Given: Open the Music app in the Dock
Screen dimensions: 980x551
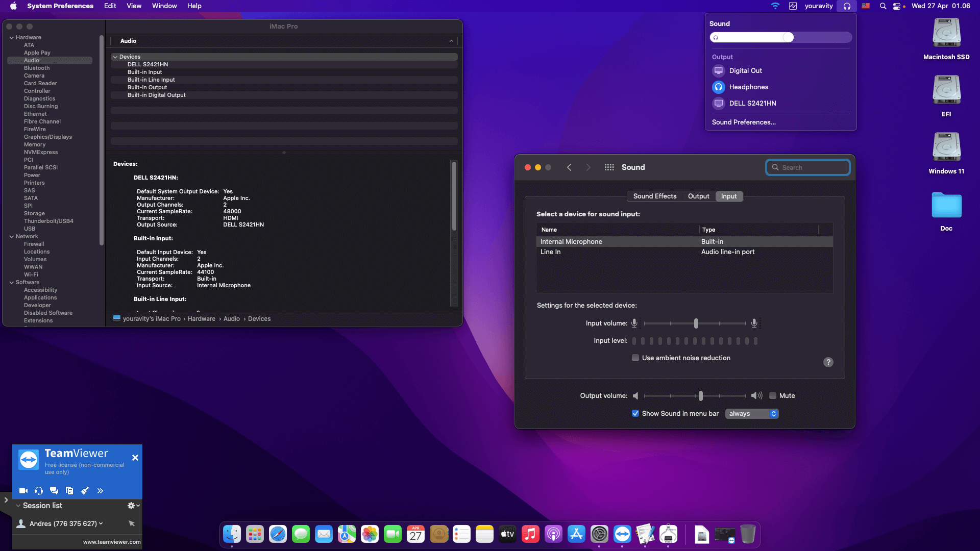Looking at the screenshot, I should pos(531,534).
